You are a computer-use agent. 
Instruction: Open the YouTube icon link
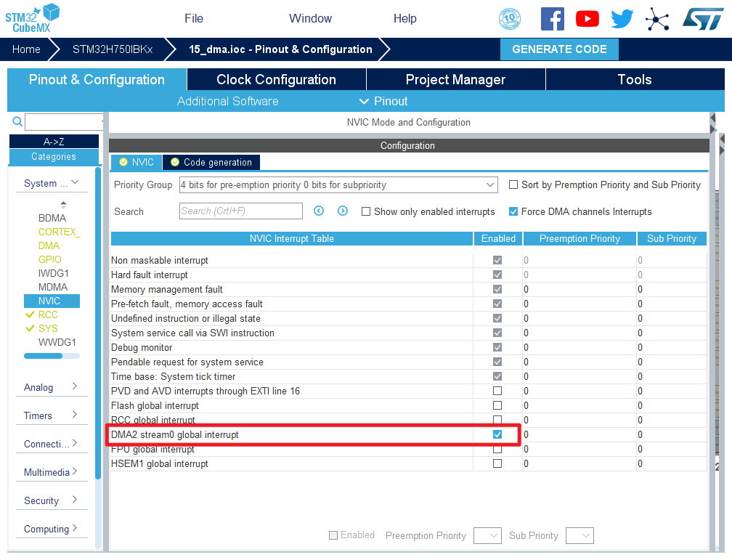(x=587, y=19)
